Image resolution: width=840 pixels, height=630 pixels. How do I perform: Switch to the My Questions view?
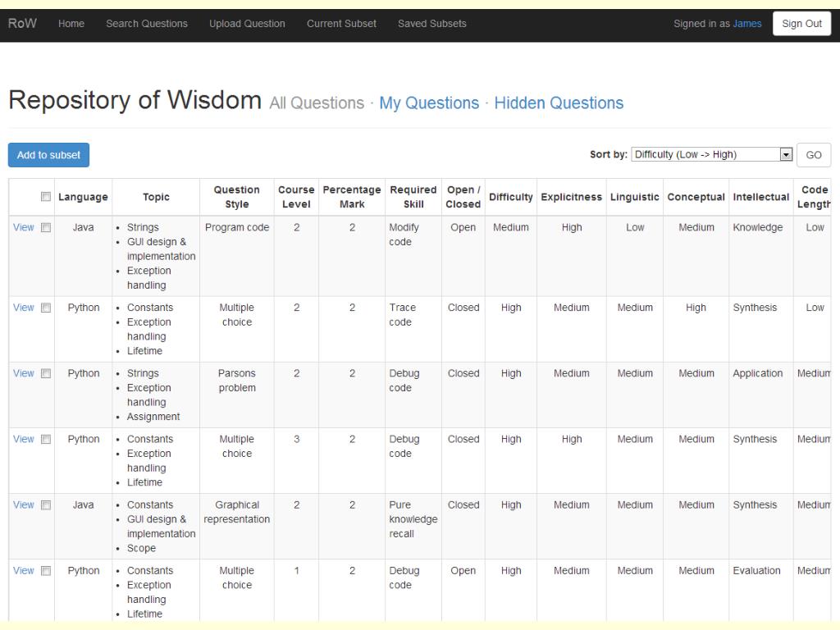click(x=429, y=103)
